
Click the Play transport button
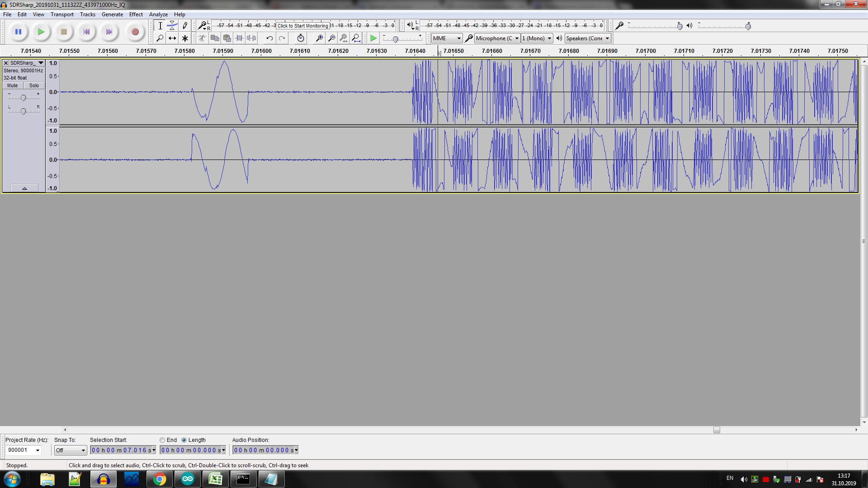[x=41, y=32]
